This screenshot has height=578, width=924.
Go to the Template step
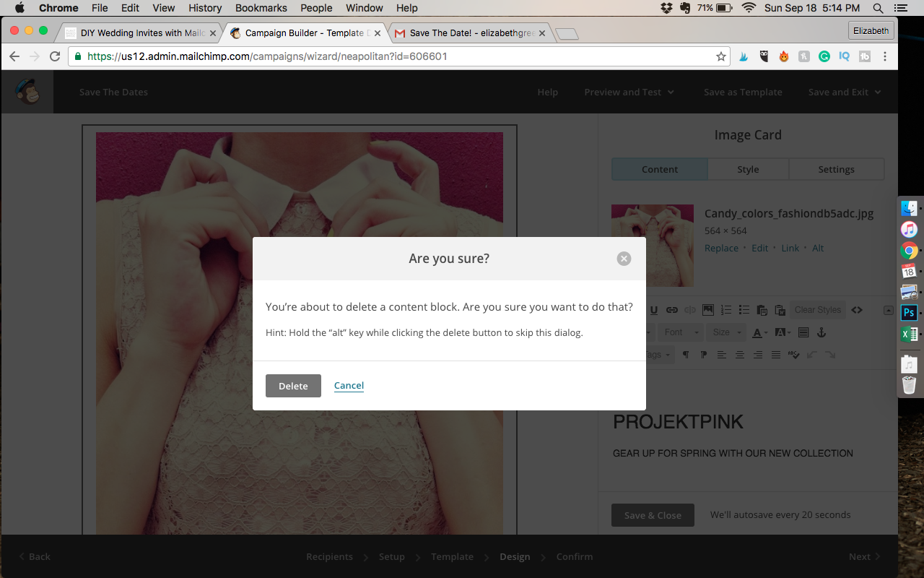point(452,556)
